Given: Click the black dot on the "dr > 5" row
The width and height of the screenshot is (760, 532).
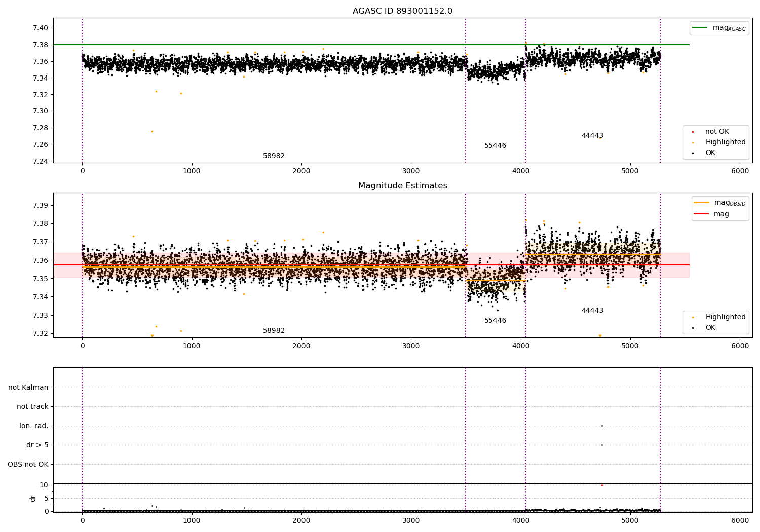Looking at the screenshot, I should (602, 445).
